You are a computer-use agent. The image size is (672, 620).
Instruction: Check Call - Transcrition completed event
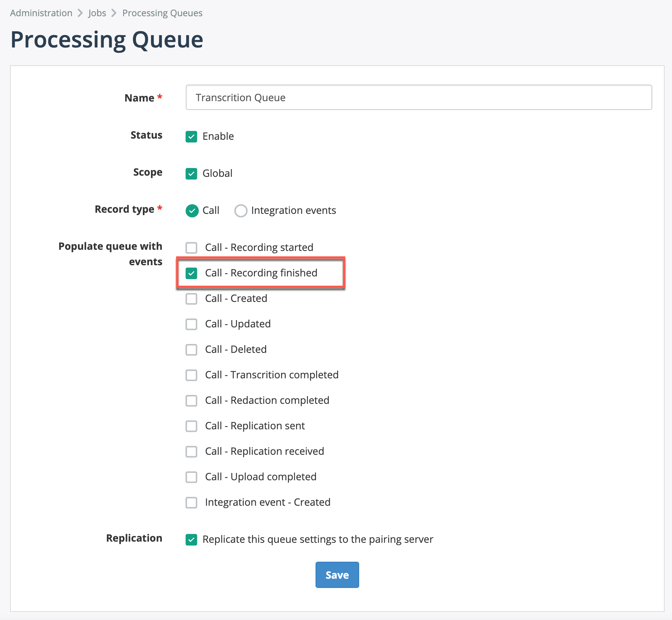pyautogui.click(x=192, y=375)
